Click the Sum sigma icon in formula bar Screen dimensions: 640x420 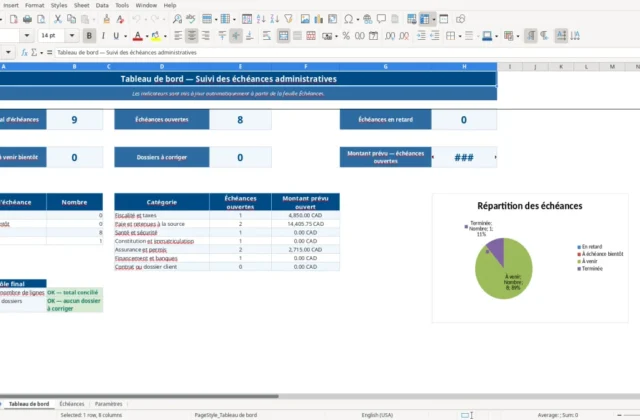pyautogui.click(x=34, y=52)
